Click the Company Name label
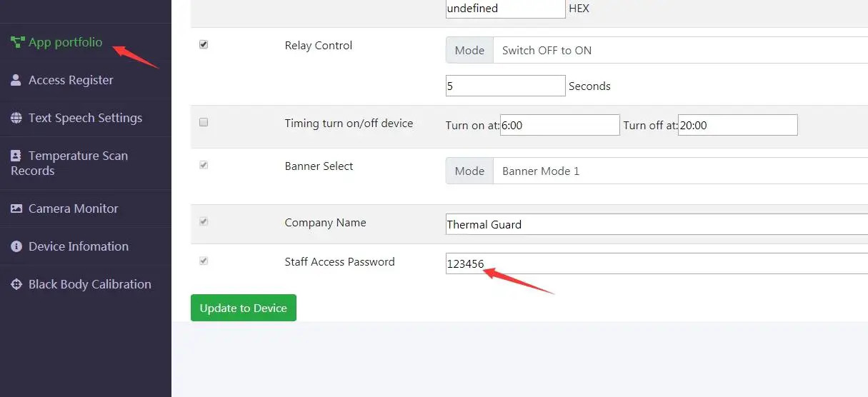Screen dimensions: 868x397 tap(325, 222)
